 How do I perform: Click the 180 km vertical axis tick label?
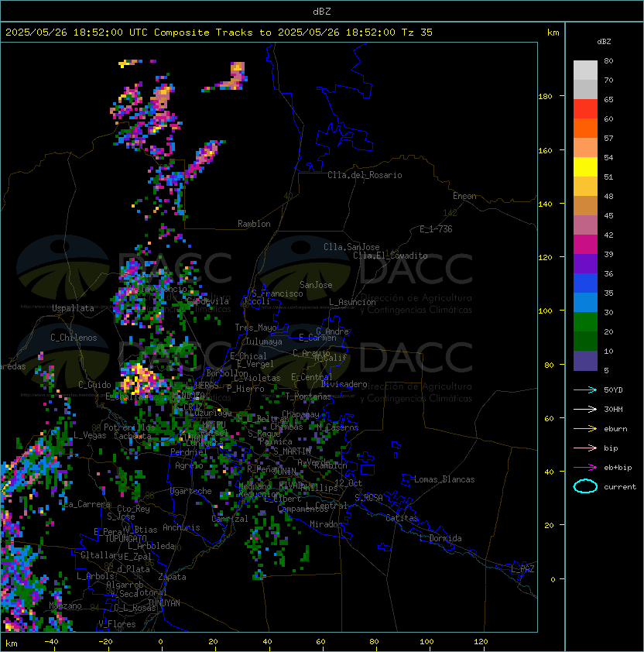coord(545,96)
